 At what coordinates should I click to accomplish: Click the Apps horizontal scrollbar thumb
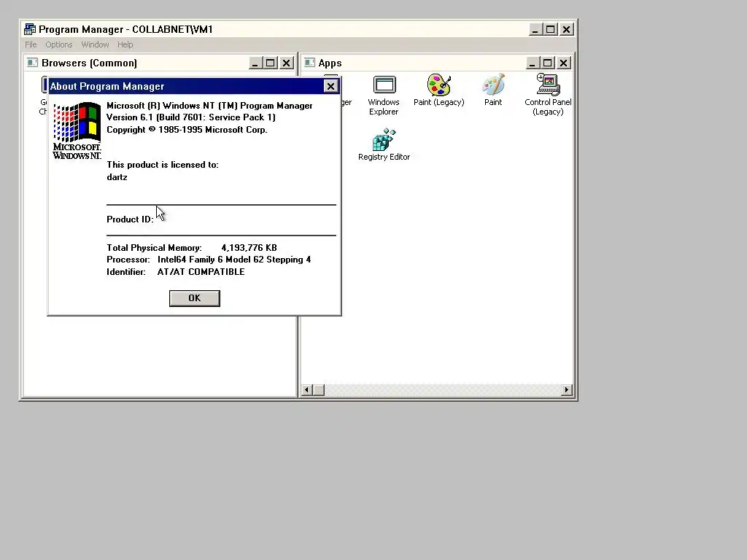pos(319,390)
